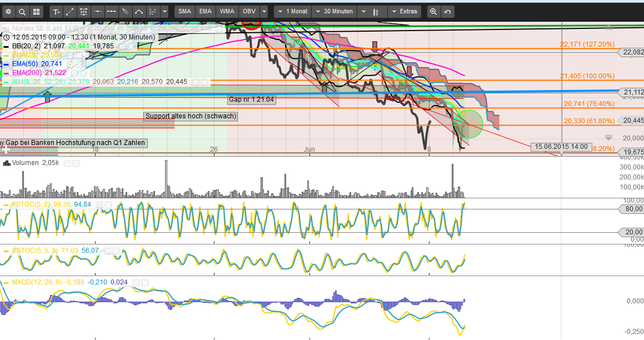Open settings gear for the SMA(28) indicator
Image resolution: width=644 pixels, height=340 pixels.
click(x=71, y=56)
